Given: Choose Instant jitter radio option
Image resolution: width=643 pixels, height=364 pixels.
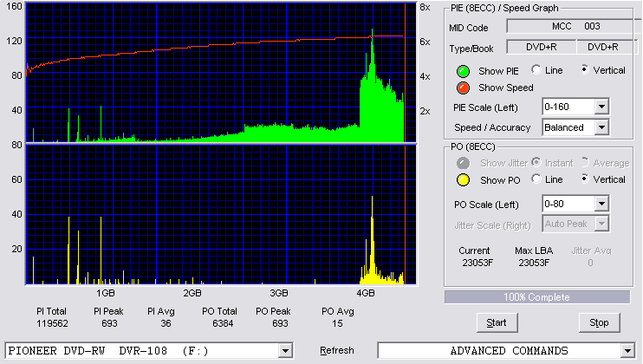Looking at the screenshot, I should (536, 162).
